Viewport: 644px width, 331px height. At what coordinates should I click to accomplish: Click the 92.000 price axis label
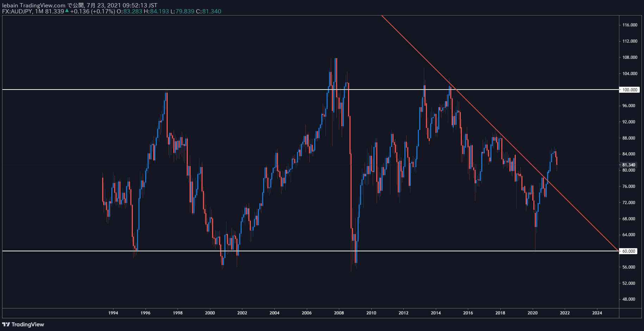628,122
